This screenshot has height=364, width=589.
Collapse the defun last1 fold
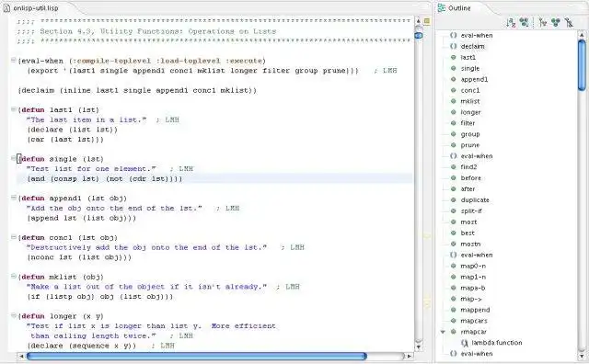pos(14,109)
